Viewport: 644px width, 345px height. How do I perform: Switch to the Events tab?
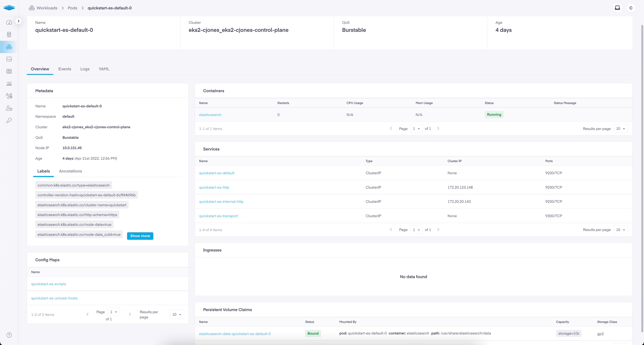click(x=65, y=69)
